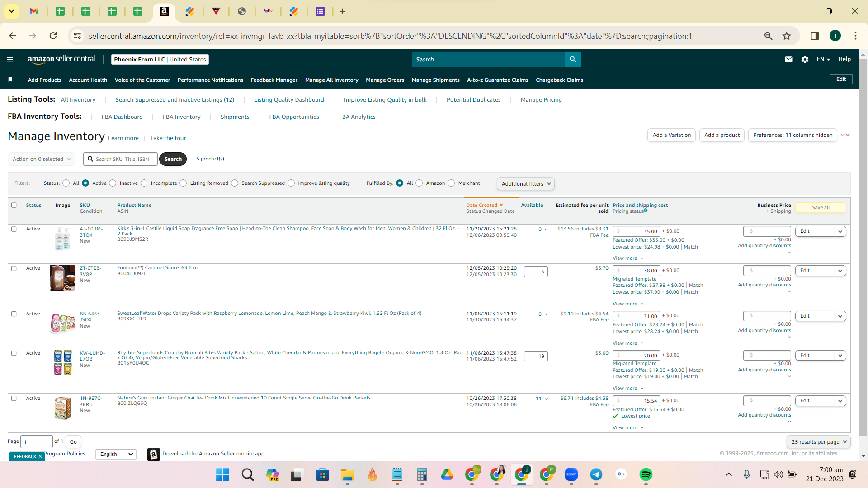The height and width of the screenshot is (488, 868).
Task: Select the Inactive status filter
Action: coord(113,183)
